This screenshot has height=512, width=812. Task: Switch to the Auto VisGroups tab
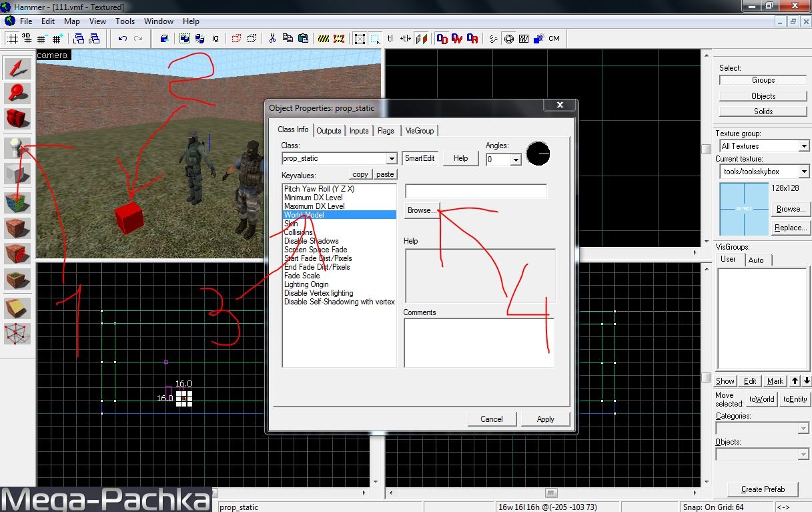(x=756, y=260)
